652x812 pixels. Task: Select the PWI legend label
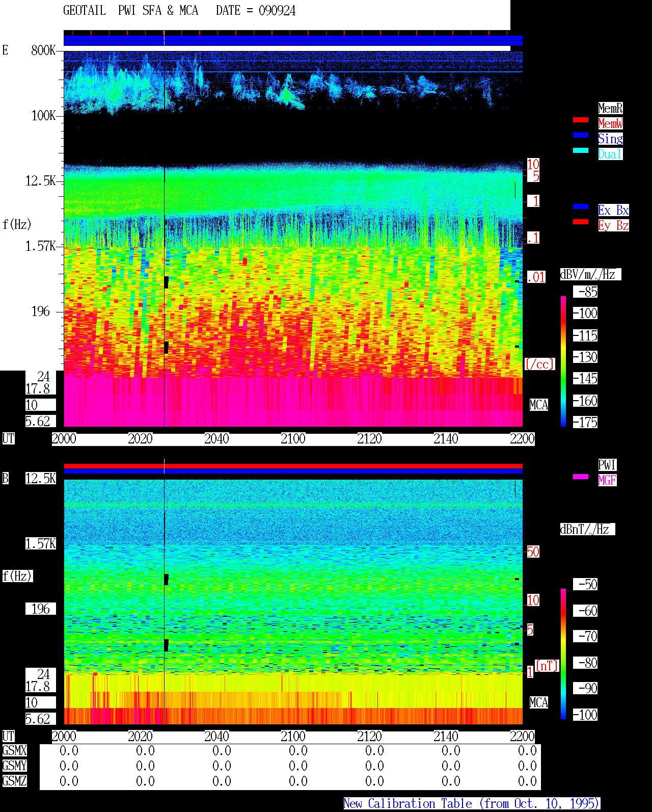[x=607, y=465]
